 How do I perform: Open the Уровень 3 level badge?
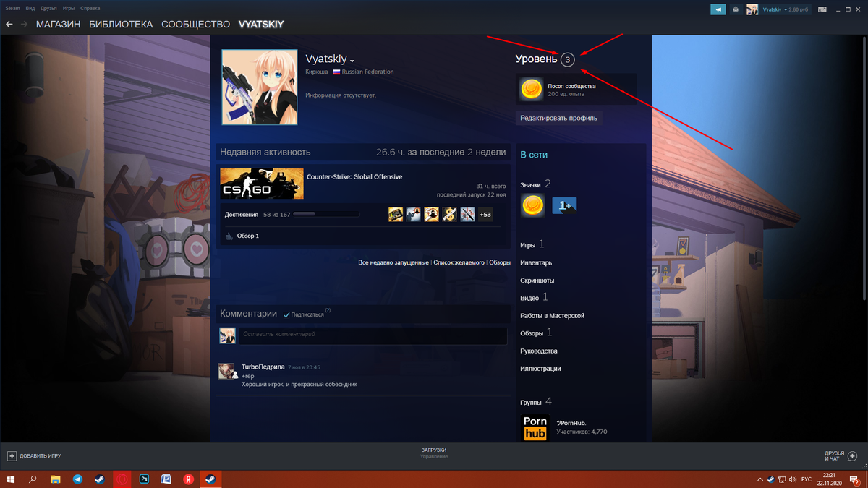click(568, 59)
